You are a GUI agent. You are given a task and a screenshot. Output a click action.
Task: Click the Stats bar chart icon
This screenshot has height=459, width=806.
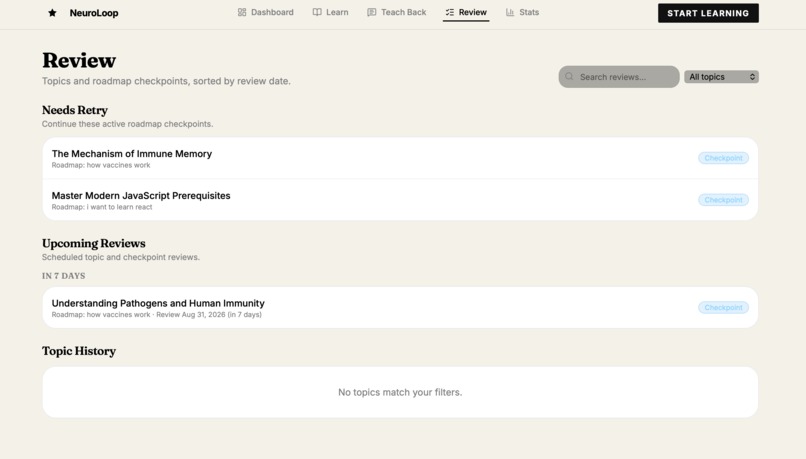tap(510, 12)
